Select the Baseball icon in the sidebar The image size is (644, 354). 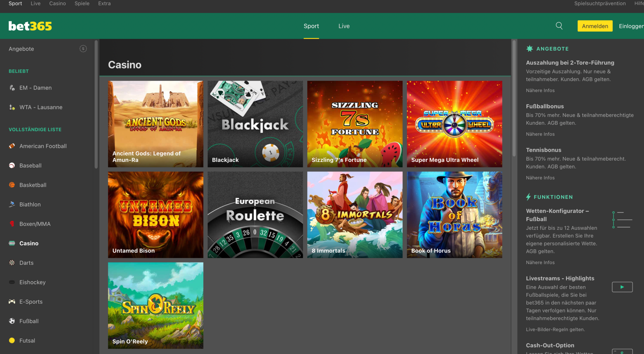[12, 165]
